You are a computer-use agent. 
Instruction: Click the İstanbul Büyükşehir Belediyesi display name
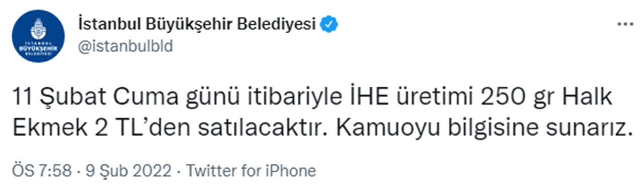(197, 24)
